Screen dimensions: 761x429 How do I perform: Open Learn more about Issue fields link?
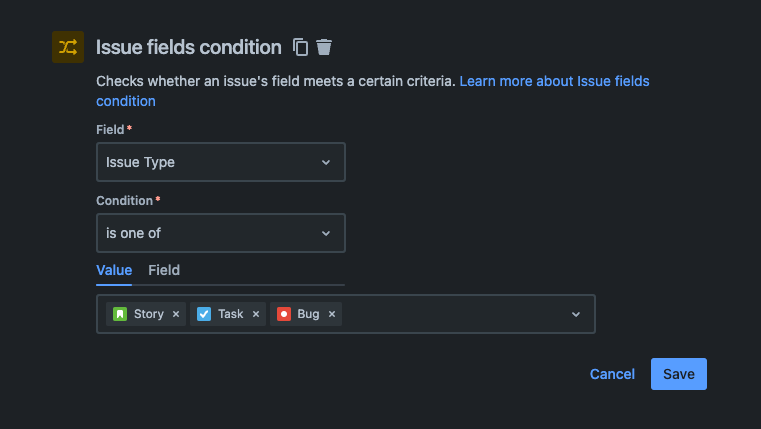point(554,81)
